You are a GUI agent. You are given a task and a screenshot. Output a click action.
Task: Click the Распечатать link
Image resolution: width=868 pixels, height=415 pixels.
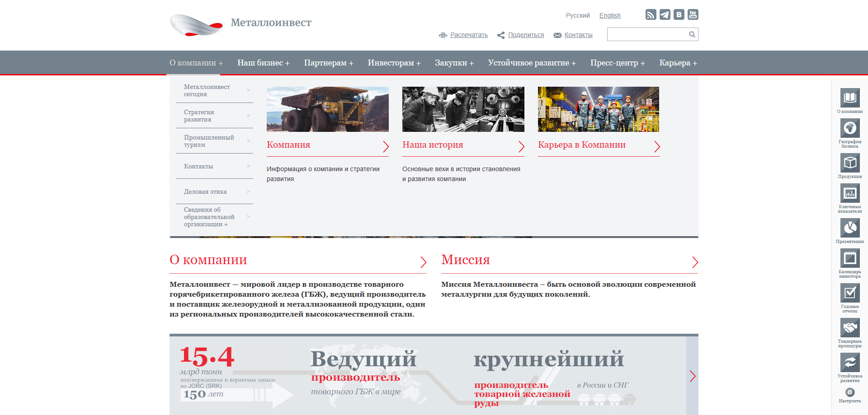tap(469, 35)
